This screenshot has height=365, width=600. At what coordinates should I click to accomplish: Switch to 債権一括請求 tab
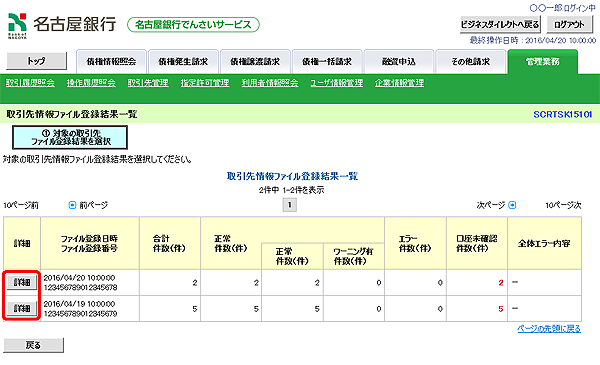click(327, 62)
